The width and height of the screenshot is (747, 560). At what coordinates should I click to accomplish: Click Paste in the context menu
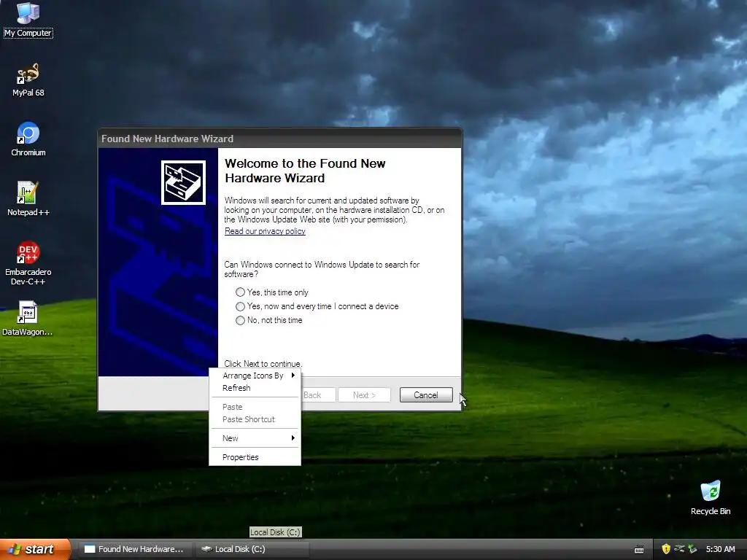coord(255,407)
